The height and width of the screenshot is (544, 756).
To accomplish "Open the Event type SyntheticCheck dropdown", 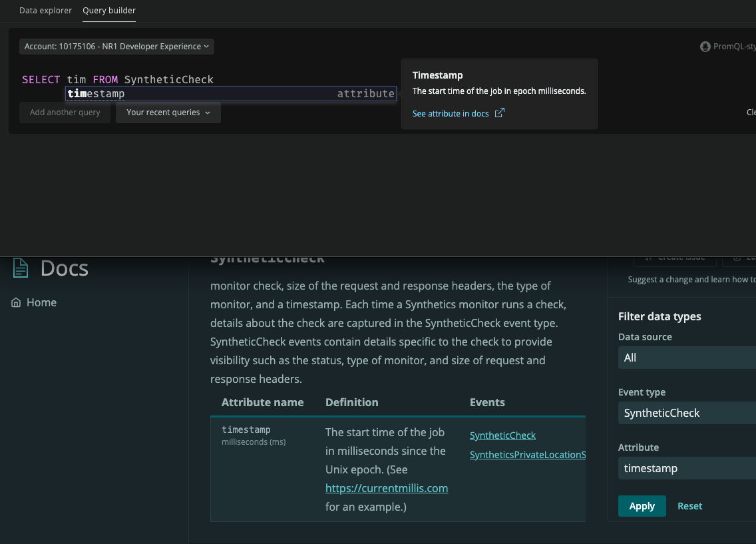I will coord(687,413).
